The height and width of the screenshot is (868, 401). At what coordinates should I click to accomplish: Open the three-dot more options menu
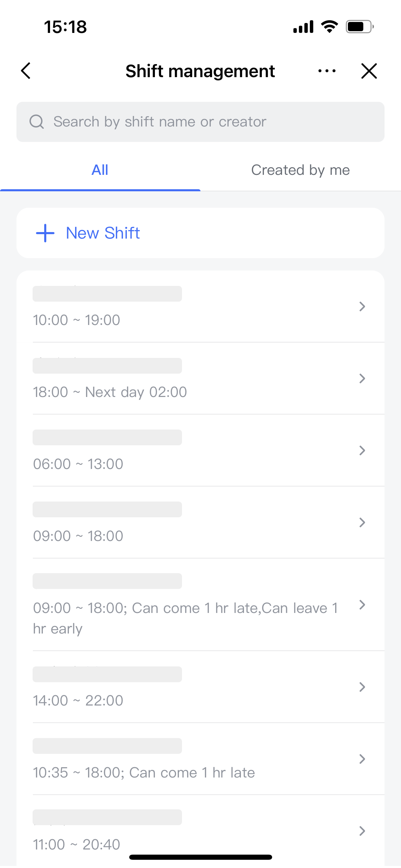[327, 71]
